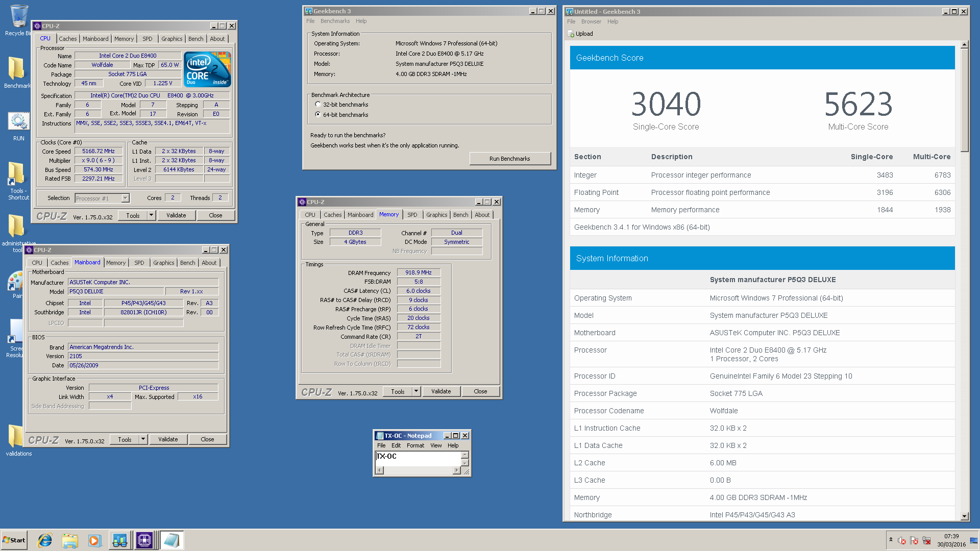This screenshot has height=551, width=980.
Task: Open the Benchmark folder on the desktop
Action: point(16,68)
